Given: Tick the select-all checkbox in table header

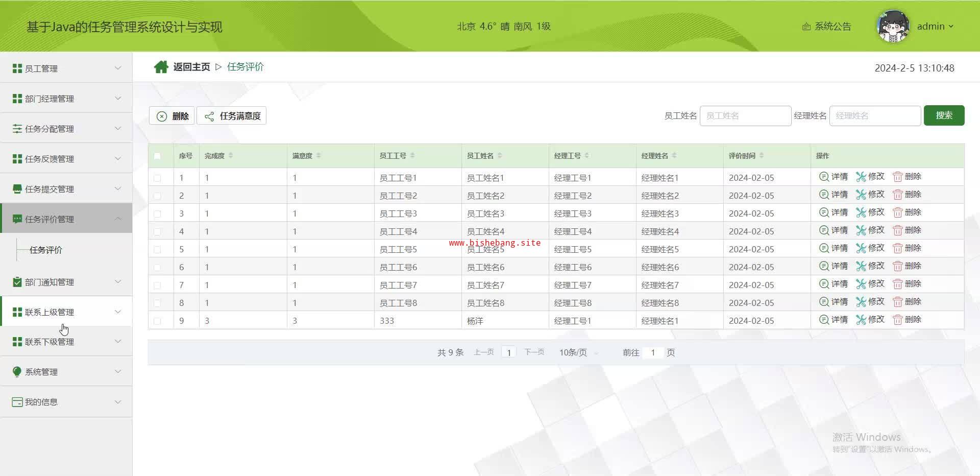Looking at the screenshot, I should pos(157,156).
